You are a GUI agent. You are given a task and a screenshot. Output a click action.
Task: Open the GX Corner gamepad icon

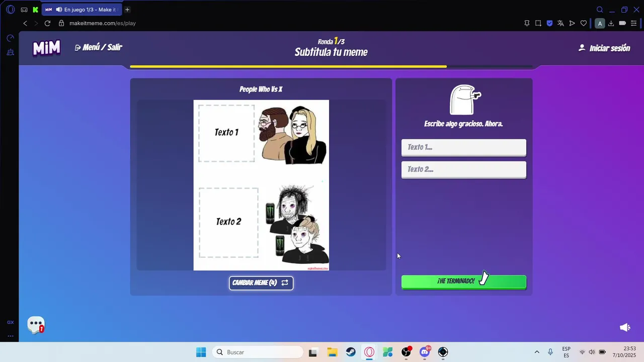tap(24, 10)
